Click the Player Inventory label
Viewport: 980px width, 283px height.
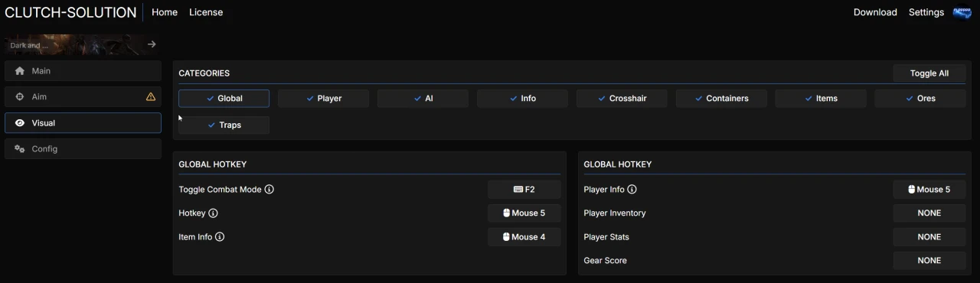point(615,213)
